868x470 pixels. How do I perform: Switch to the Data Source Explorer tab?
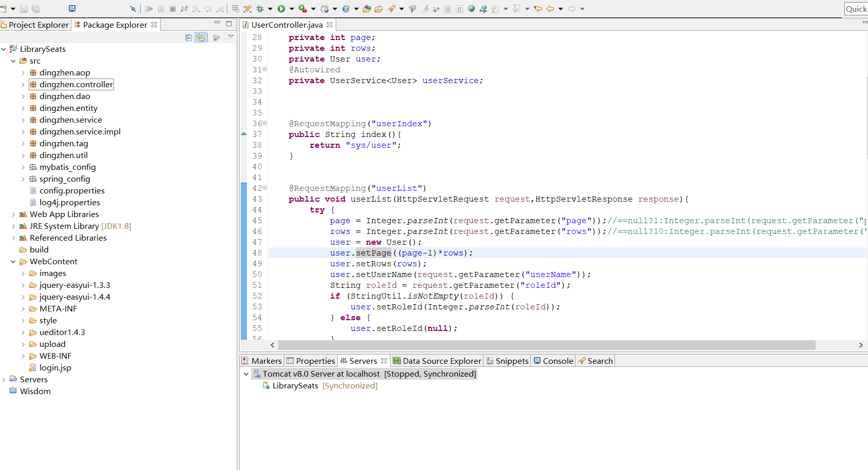point(437,361)
